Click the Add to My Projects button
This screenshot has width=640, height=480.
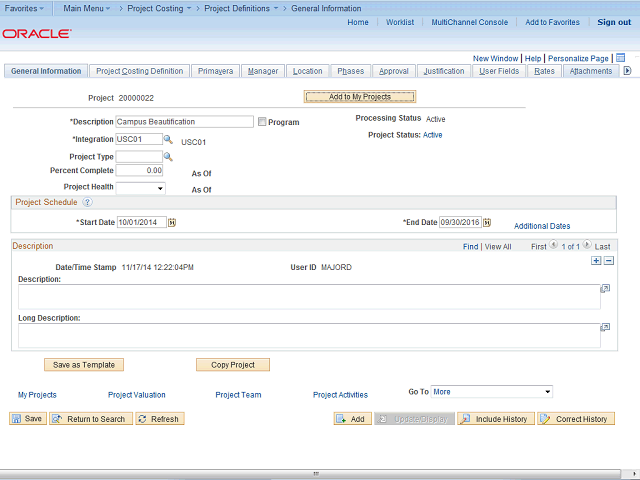click(359, 97)
